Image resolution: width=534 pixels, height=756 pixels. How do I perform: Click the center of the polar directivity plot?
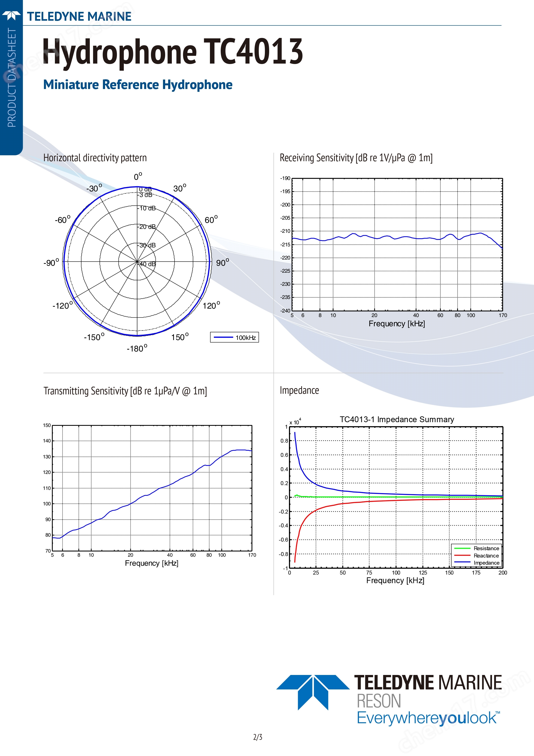tap(137, 262)
